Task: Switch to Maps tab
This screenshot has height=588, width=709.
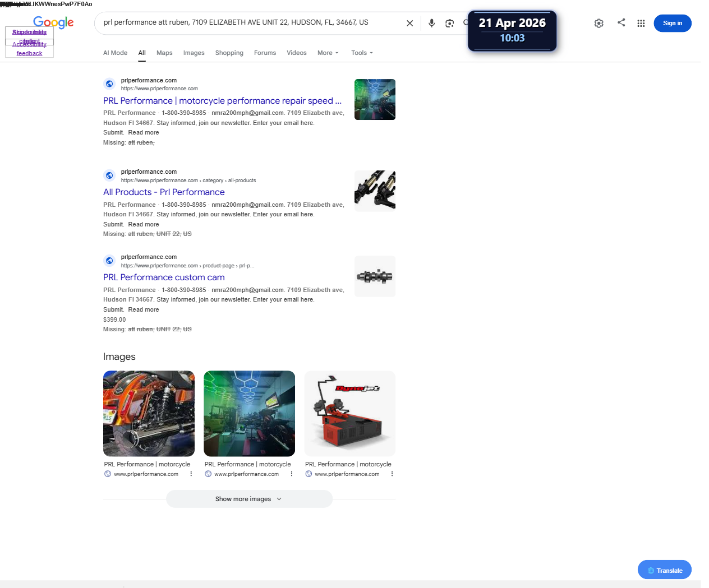Action: [164, 53]
